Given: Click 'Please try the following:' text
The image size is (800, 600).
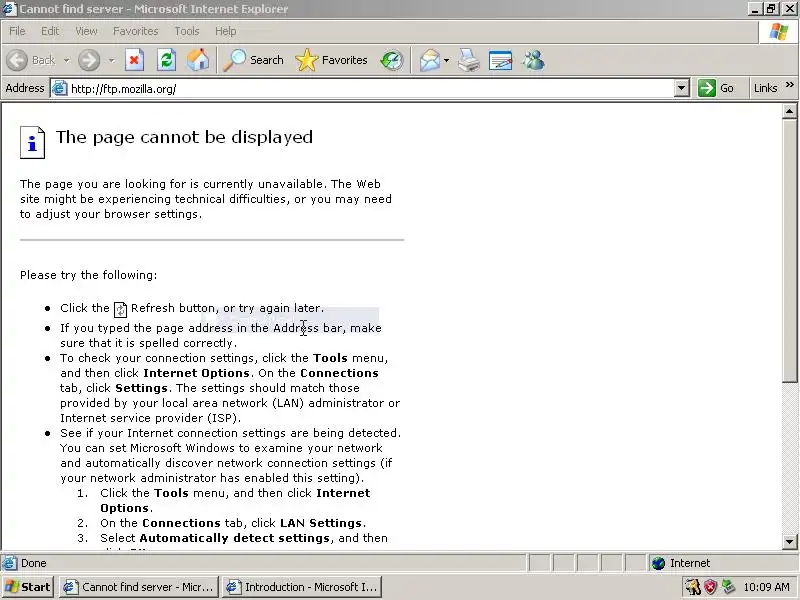Looking at the screenshot, I should (x=88, y=275).
